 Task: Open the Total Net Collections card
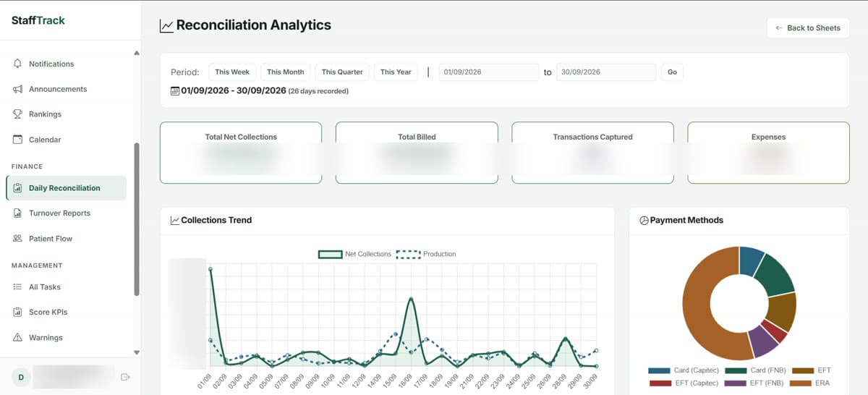tap(241, 153)
